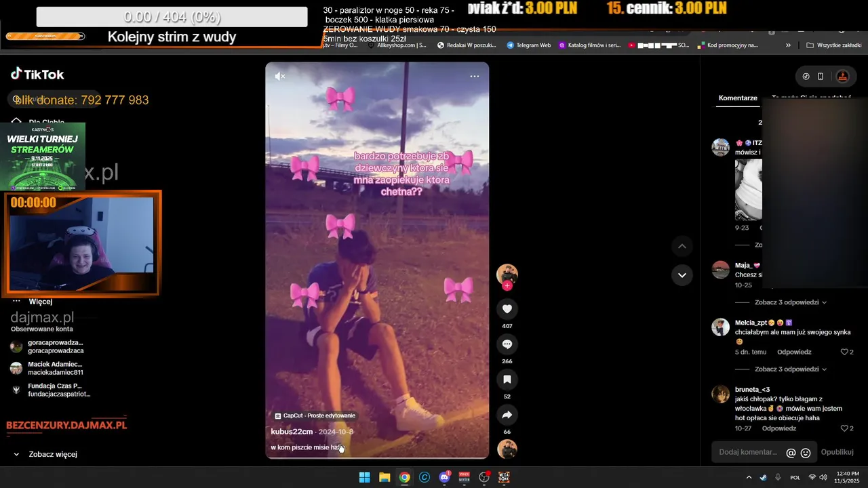Show more bookmarks with the double chevron
This screenshot has height=488, width=868.
788,45
